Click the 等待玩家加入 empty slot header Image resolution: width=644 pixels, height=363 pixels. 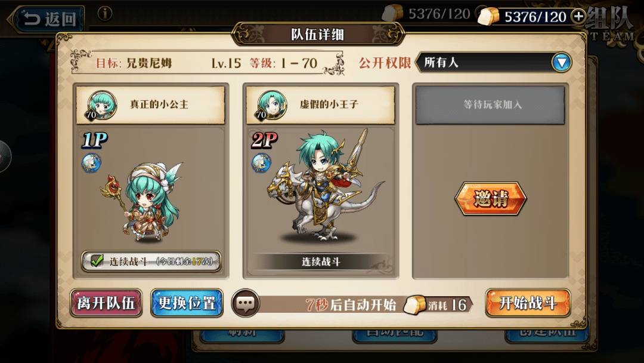pyautogui.click(x=490, y=105)
